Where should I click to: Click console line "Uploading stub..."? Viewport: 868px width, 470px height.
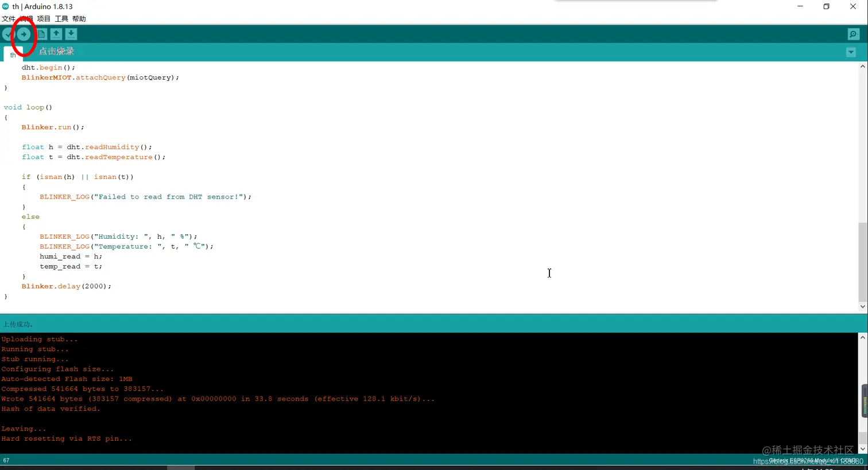coord(39,339)
